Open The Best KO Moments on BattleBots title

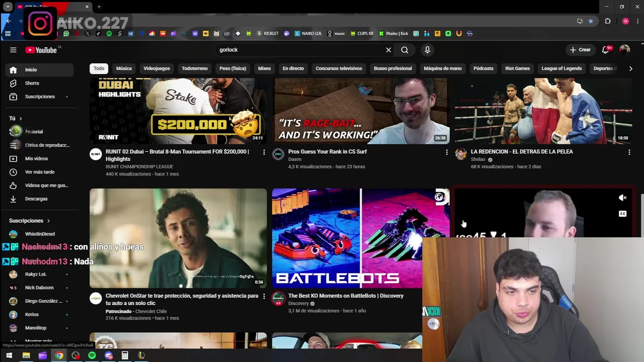[x=346, y=296]
